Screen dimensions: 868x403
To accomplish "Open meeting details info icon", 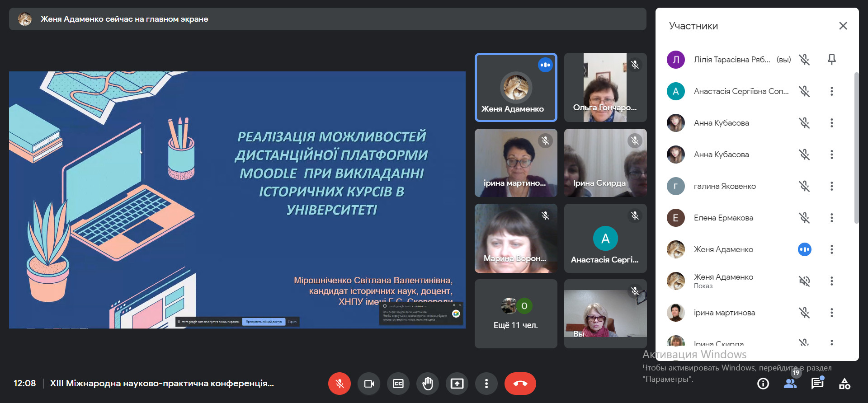I will click(763, 384).
